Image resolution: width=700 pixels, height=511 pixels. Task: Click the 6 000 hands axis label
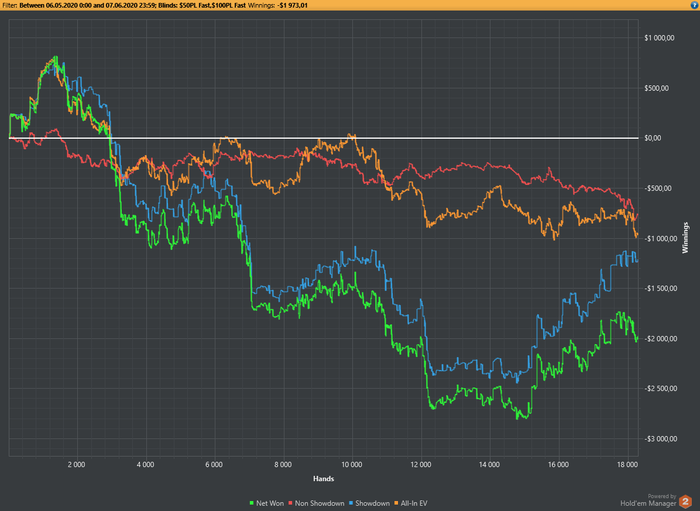[214, 465]
